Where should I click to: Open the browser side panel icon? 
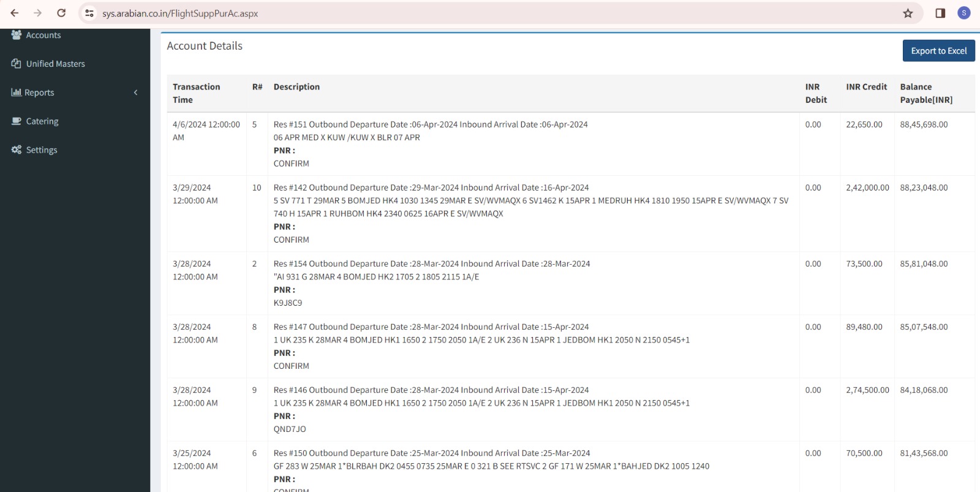[940, 13]
